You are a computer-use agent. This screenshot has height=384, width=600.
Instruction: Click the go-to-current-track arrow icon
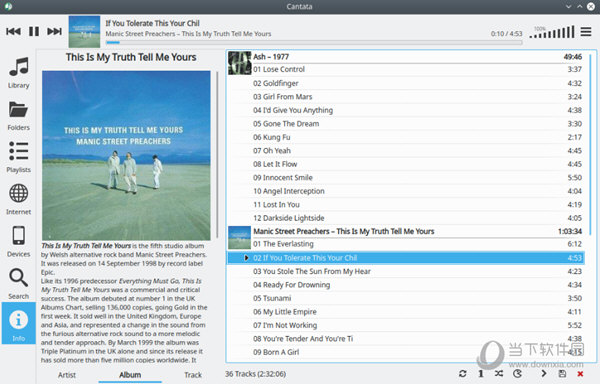coord(544,374)
